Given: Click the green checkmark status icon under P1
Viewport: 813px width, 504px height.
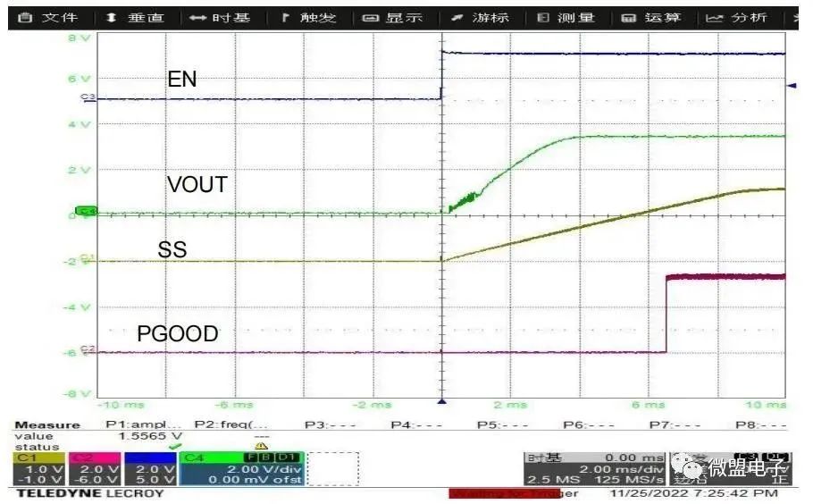Looking at the screenshot, I should pos(176,446).
